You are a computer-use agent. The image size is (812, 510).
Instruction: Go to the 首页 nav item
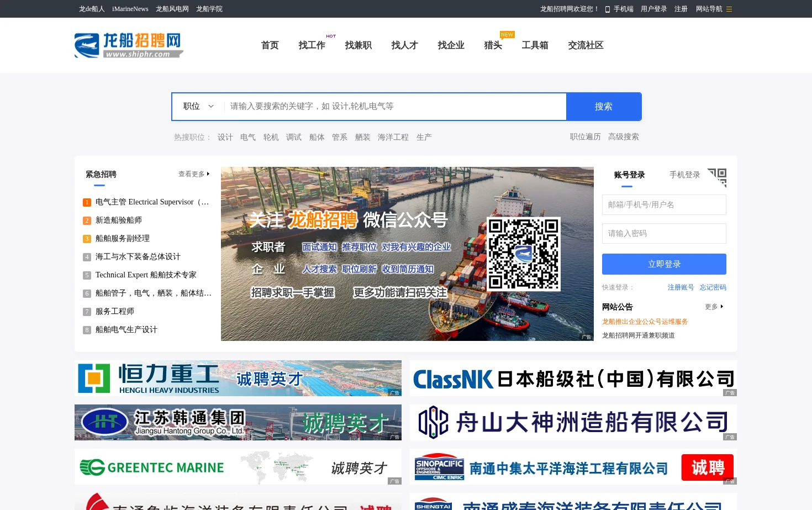(270, 45)
